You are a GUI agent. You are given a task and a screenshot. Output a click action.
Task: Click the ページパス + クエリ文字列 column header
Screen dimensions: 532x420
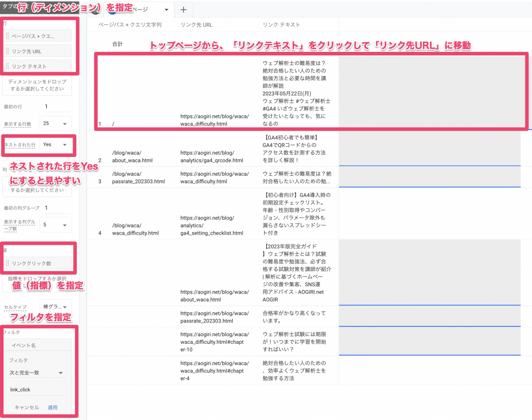(130, 25)
